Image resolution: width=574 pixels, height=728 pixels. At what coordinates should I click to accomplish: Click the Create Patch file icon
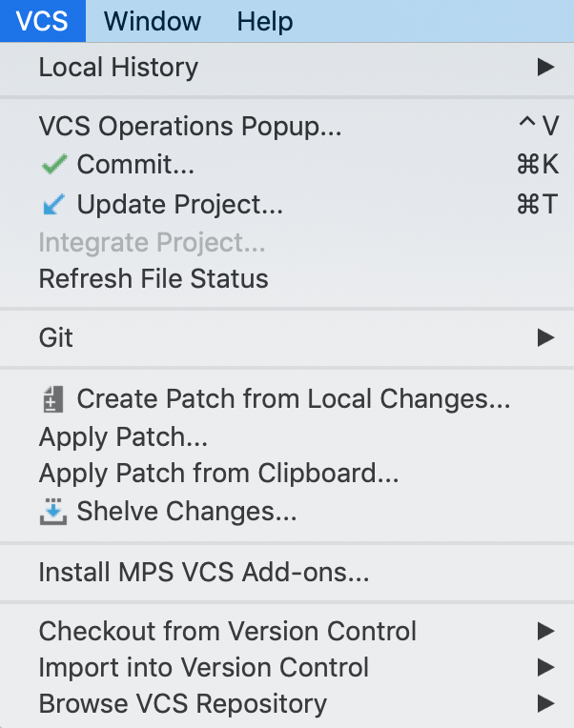(52, 399)
